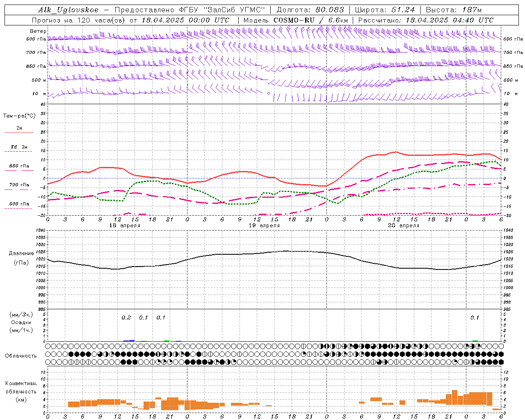Click the 19 апреля date label

(264, 226)
